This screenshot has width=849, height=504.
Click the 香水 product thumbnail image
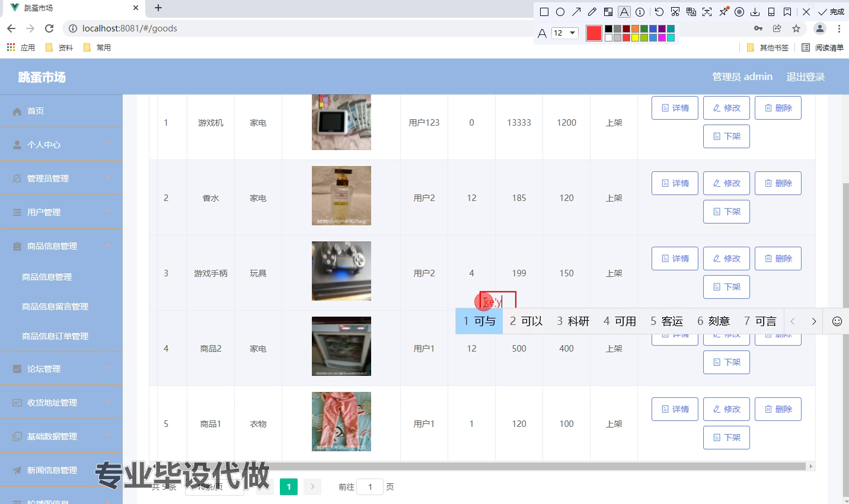click(x=341, y=196)
